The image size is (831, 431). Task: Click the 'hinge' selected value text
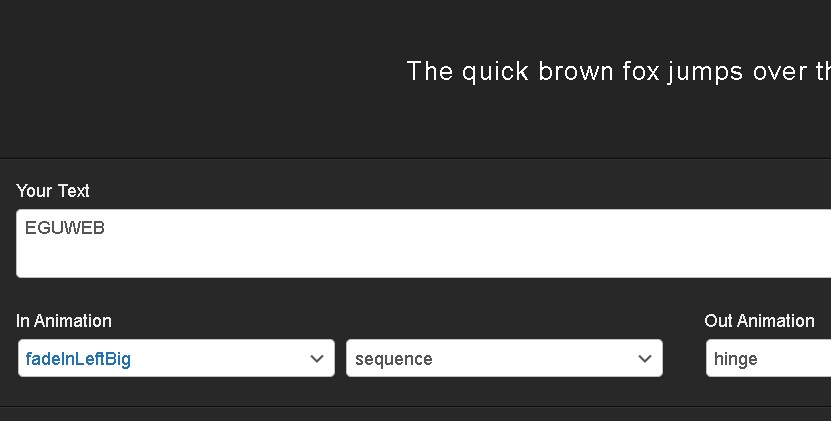point(736,359)
